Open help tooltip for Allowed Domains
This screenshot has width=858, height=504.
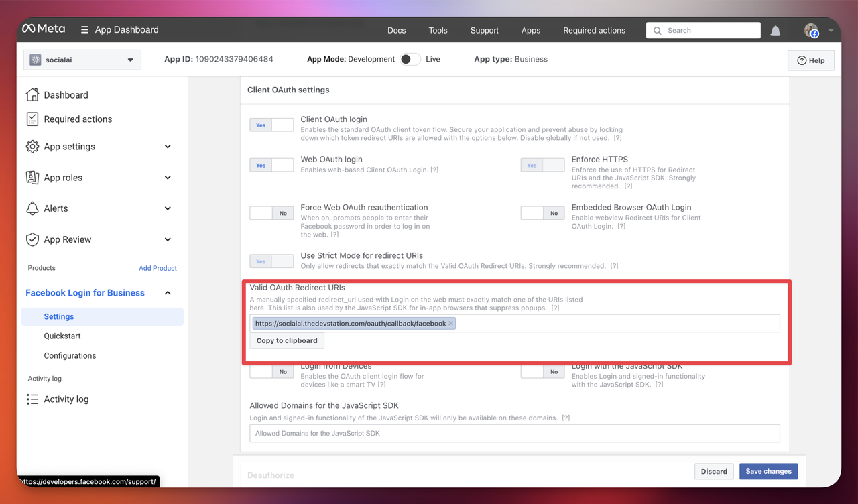tap(566, 418)
